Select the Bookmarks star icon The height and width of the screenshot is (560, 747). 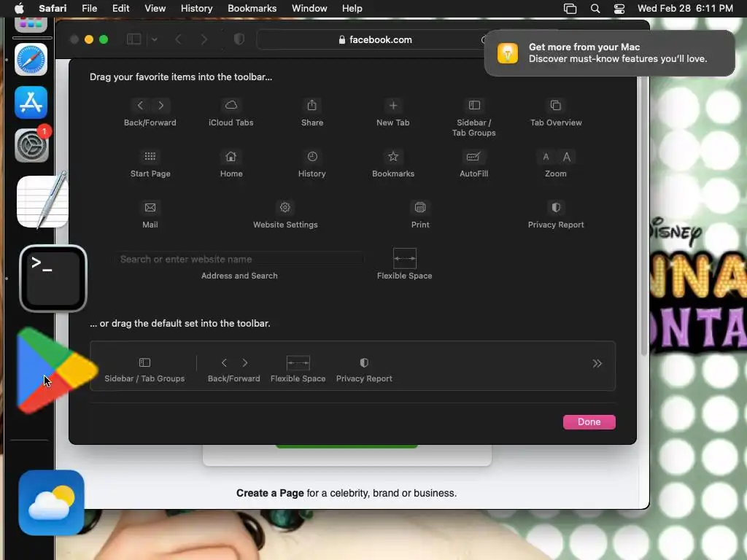coord(393,156)
